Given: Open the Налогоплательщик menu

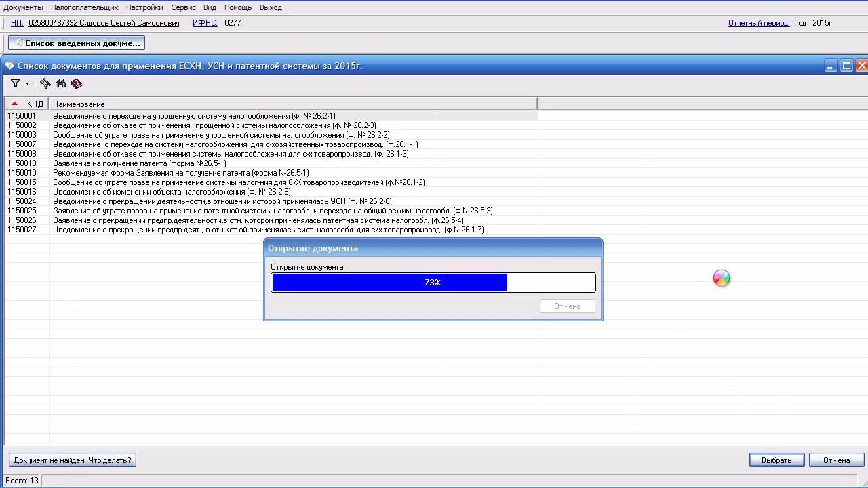Looking at the screenshot, I should (x=84, y=7).
